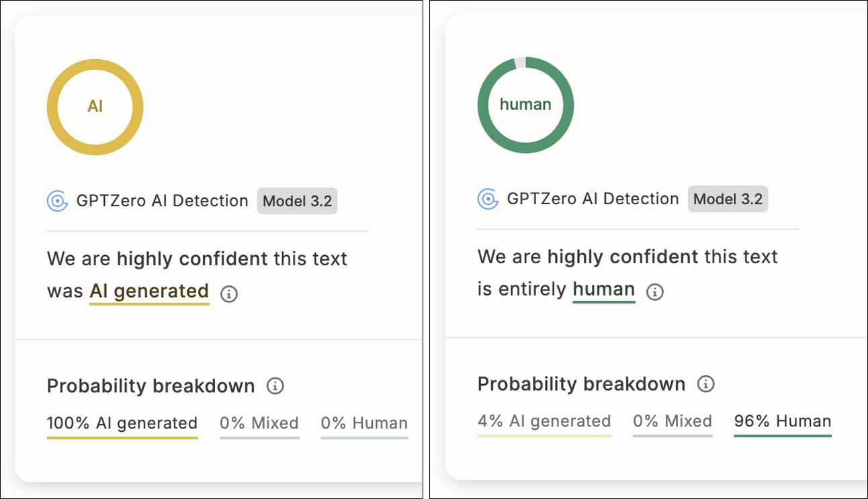Open info icon beside 'human' verdict
Viewport: 868px width, 499px height.
(654, 291)
